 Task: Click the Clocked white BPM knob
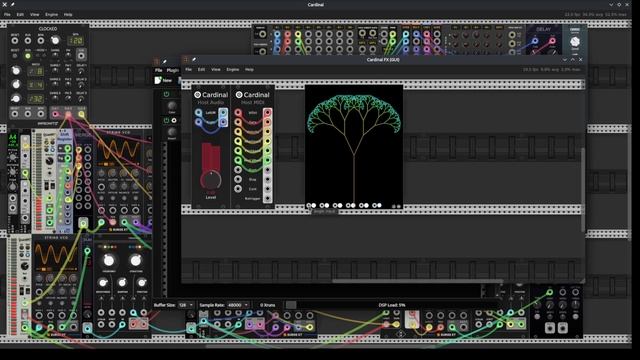[x=55, y=40]
